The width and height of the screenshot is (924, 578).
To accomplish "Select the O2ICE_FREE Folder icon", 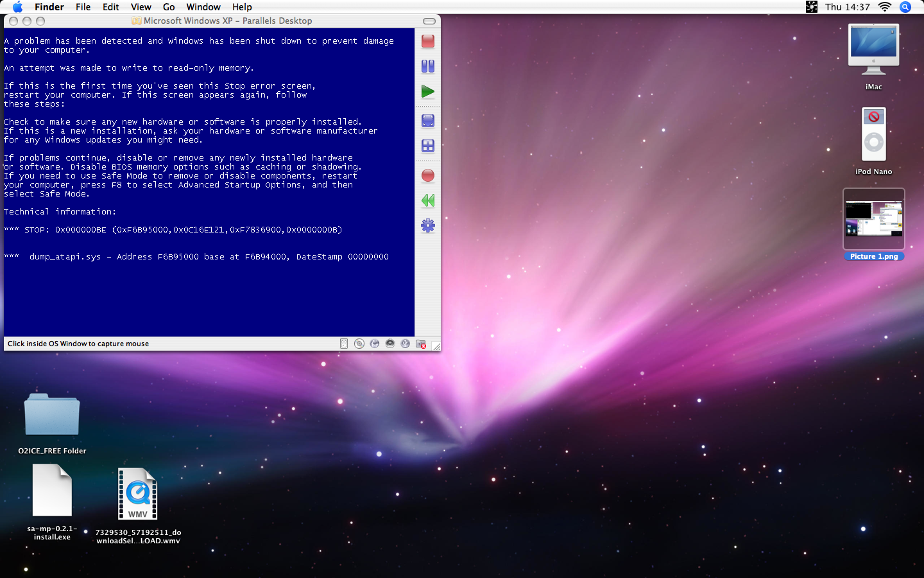I will tap(52, 416).
